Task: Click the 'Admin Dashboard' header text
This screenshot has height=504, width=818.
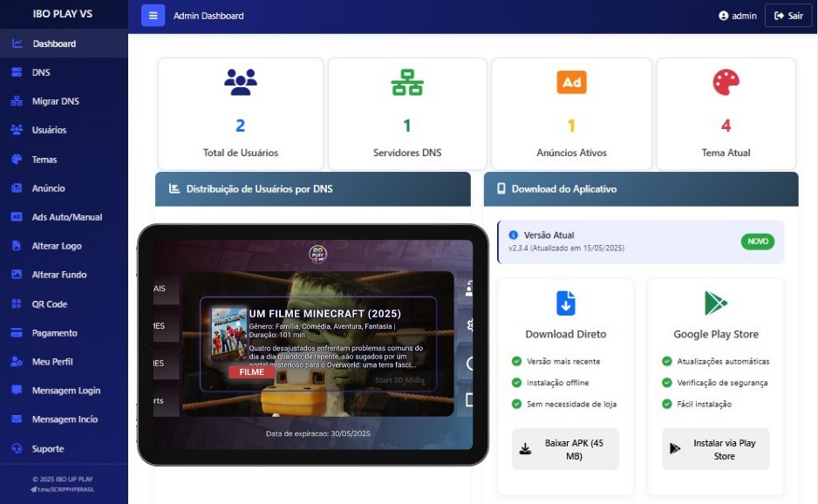Action: [x=208, y=17]
